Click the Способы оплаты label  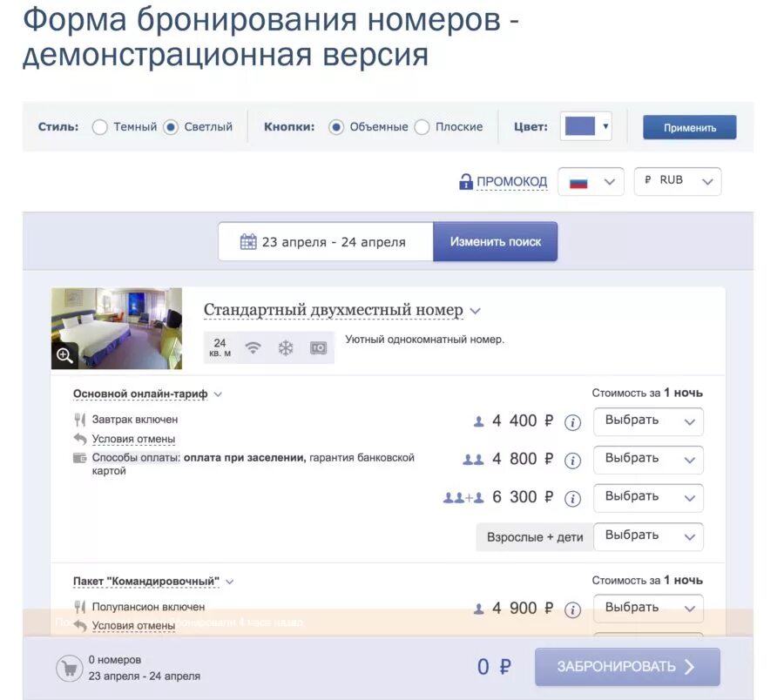[x=136, y=458]
